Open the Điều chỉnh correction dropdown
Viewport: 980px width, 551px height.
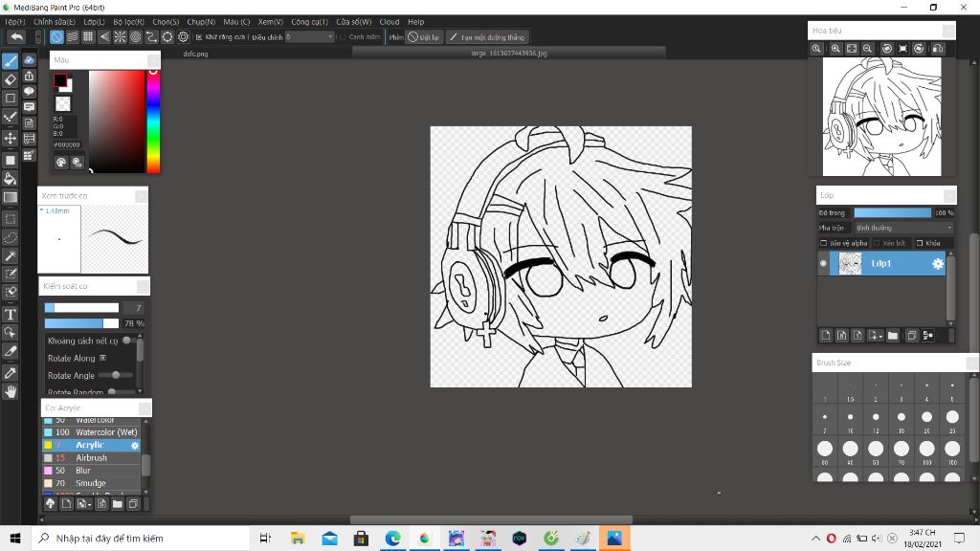309,37
